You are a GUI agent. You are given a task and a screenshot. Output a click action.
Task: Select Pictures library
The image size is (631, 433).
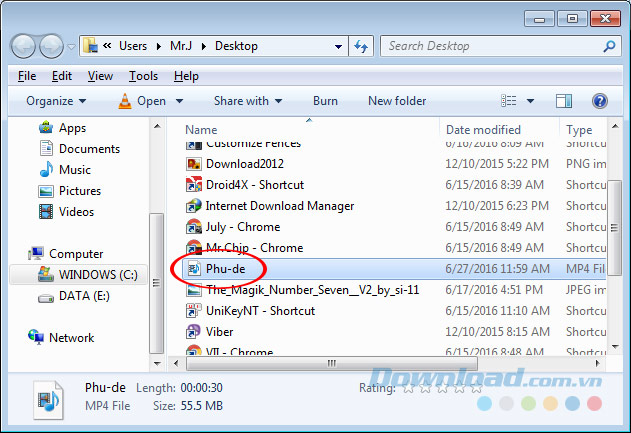[69, 190]
